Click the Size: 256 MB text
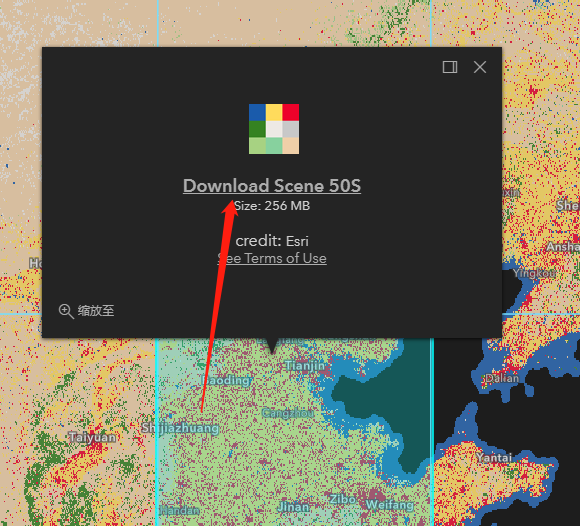 click(x=272, y=206)
